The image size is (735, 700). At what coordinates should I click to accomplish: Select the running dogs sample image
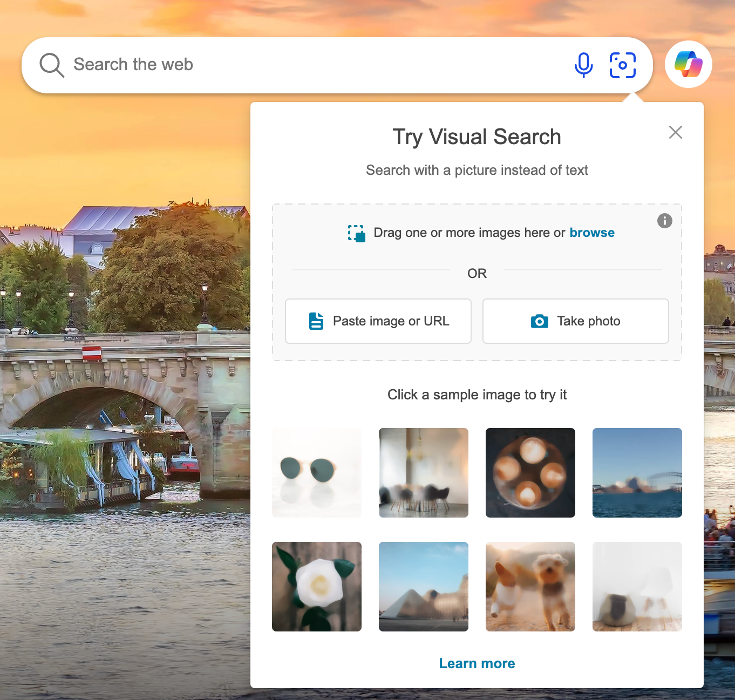tap(530, 587)
